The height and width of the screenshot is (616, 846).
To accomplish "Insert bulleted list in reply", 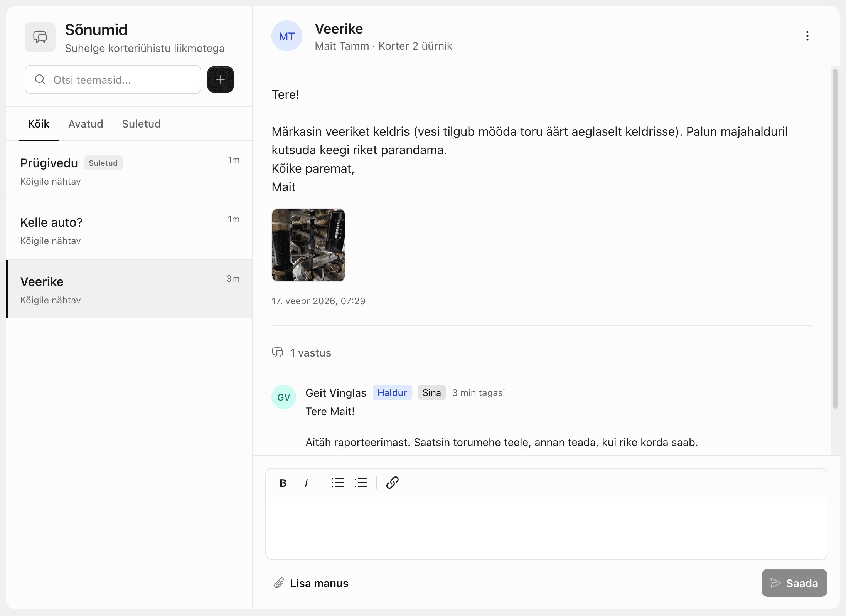I will pyautogui.click(x=337, y=483).
